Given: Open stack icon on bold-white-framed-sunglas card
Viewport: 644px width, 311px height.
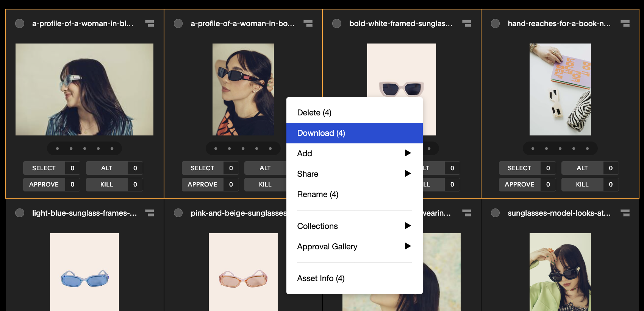Looking at the screenshot, I should tap(467, 23).
